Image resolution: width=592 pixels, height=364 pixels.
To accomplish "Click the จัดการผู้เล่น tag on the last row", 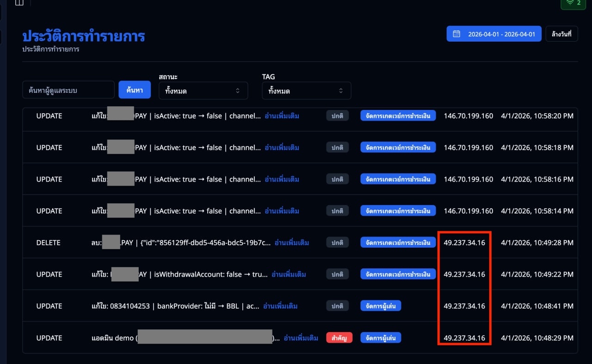I will (380, 337).
